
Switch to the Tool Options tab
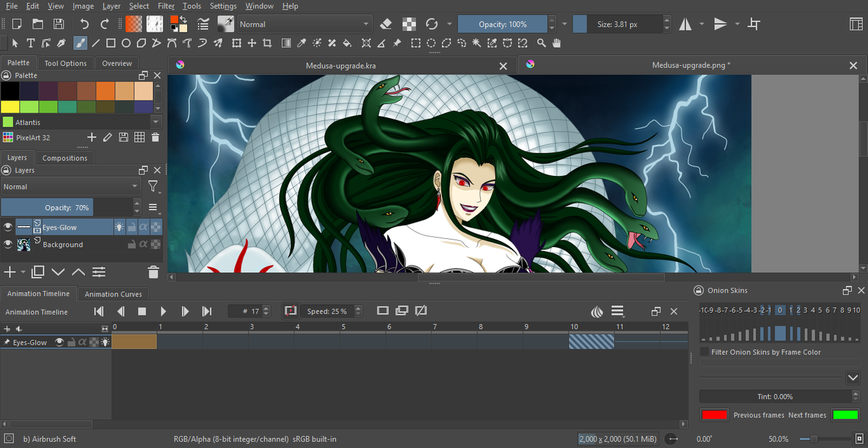(x=66, y=63)
